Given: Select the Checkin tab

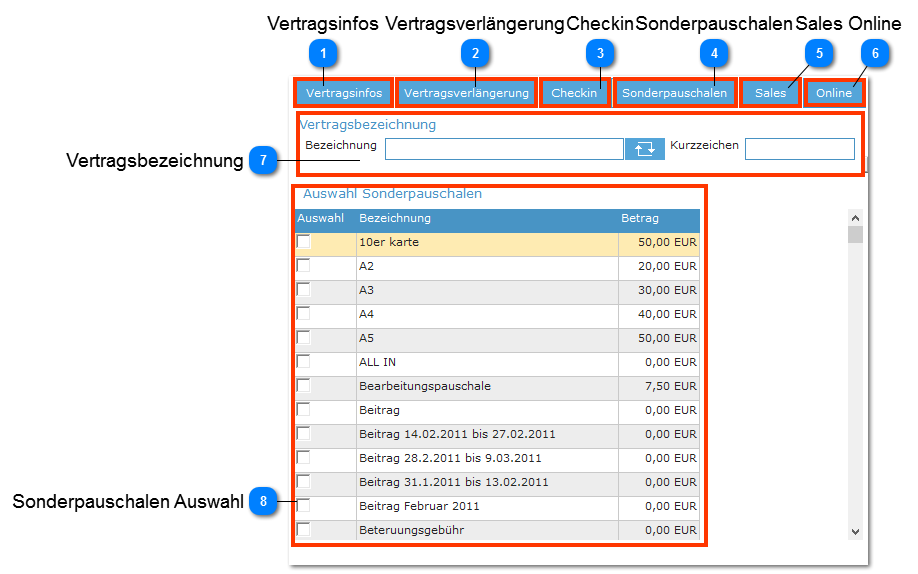Looking at the screenshot, I should point(574,93).
